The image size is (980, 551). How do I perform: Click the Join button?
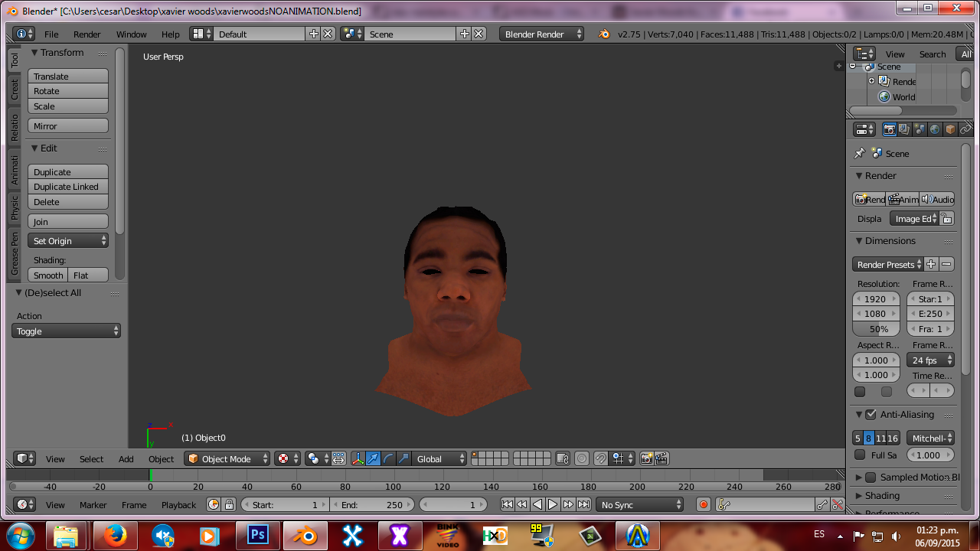coord(68,221)
